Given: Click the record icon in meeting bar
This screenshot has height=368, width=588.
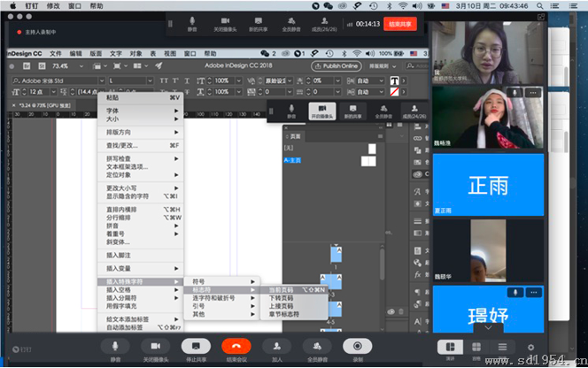Looking at the screenshot, I should click(357, 348).
